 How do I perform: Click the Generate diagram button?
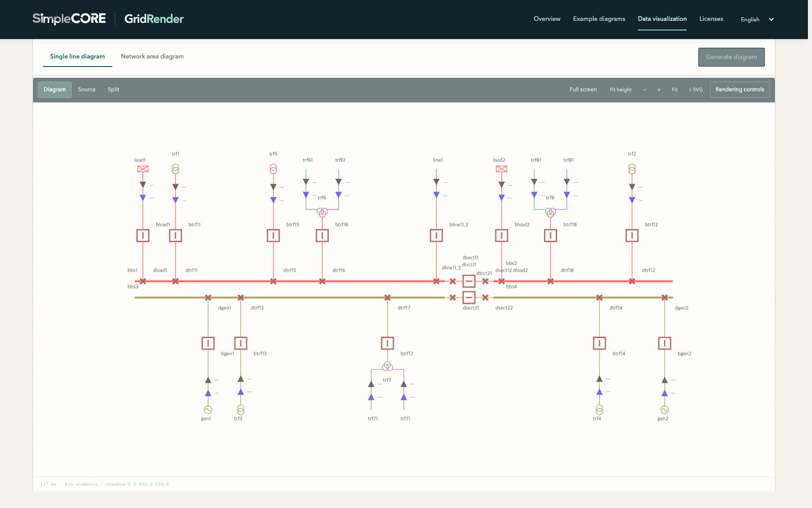pyautogui.click(x=731, y=57)
